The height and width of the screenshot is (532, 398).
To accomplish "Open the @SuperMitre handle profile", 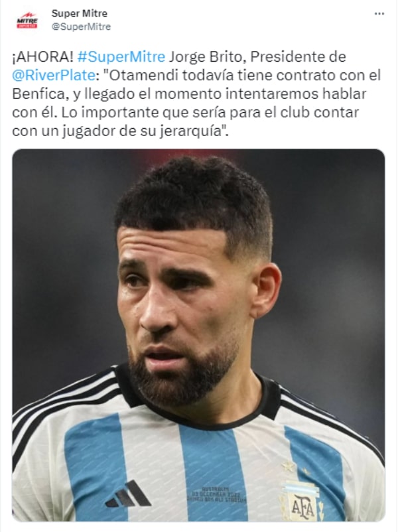I will pyautogui.click(x=81, y=27).
